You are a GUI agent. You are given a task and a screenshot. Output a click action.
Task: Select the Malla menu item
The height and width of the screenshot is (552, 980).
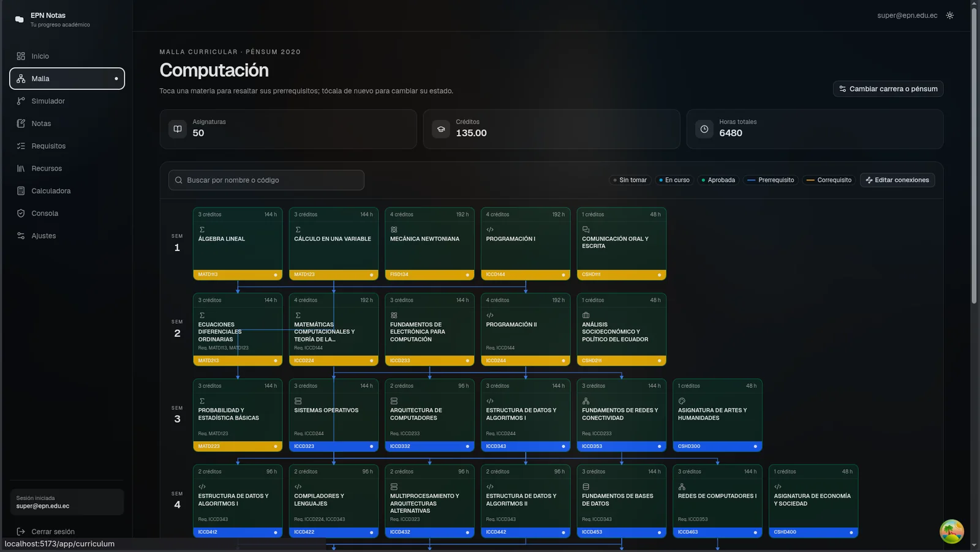point(67,78)
